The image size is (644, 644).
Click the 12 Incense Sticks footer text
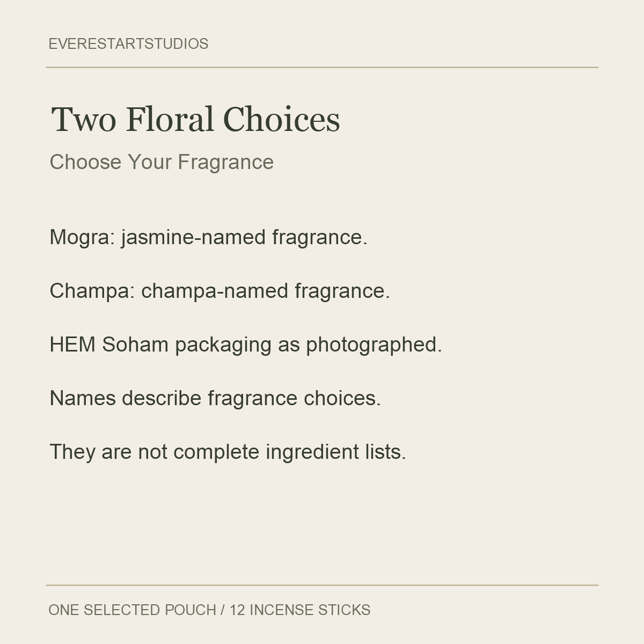tap(300, 610)
